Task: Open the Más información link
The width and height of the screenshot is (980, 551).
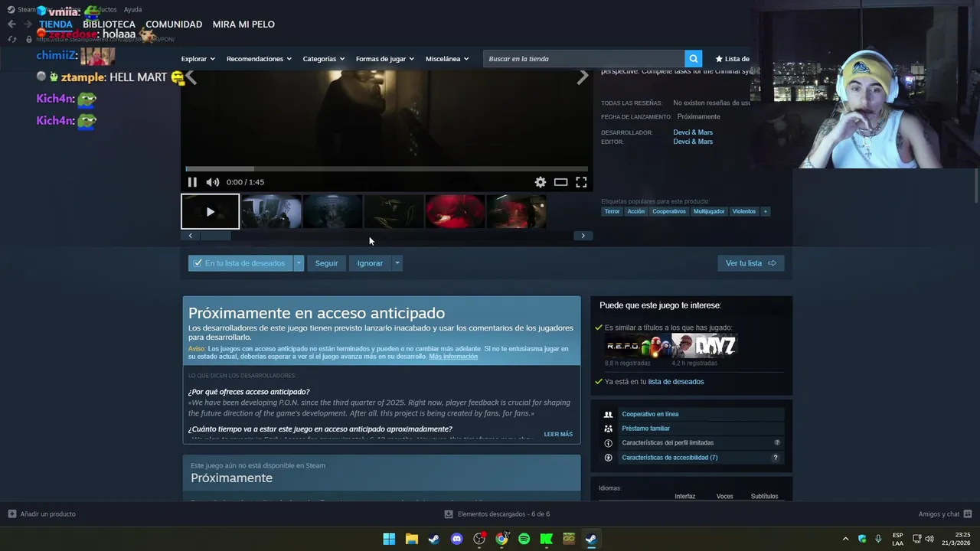Action: (x=453, y=357)
